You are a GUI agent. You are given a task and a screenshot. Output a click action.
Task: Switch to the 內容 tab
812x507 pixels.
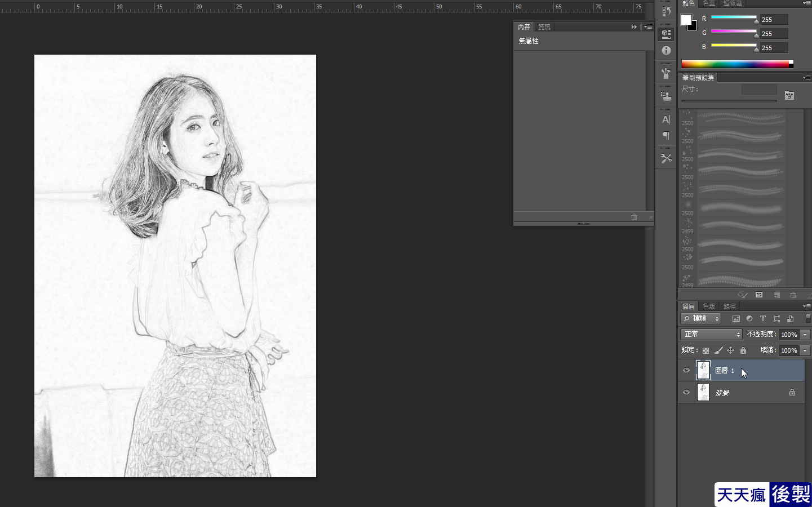[x=524, y=27]
